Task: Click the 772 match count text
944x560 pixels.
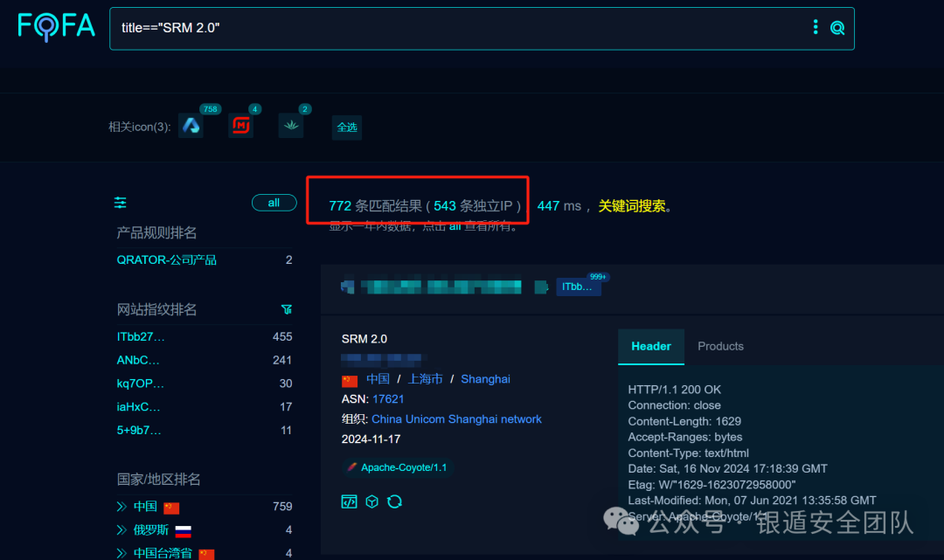Action: [x=339, y=206]
